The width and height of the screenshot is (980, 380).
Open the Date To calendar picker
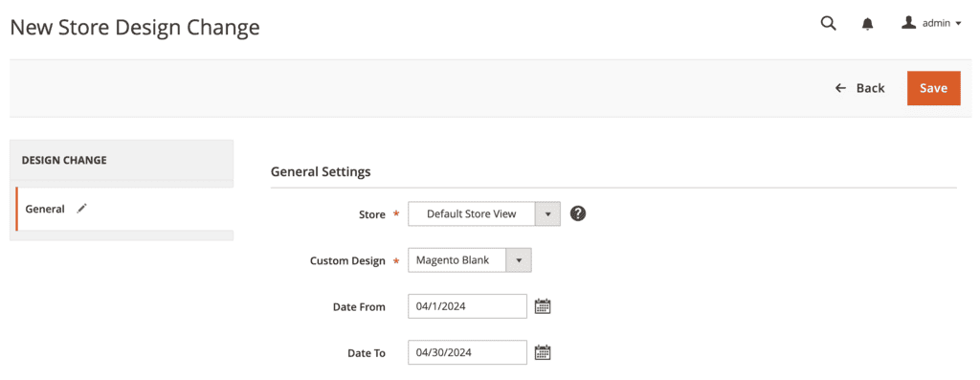pos(543,352)
